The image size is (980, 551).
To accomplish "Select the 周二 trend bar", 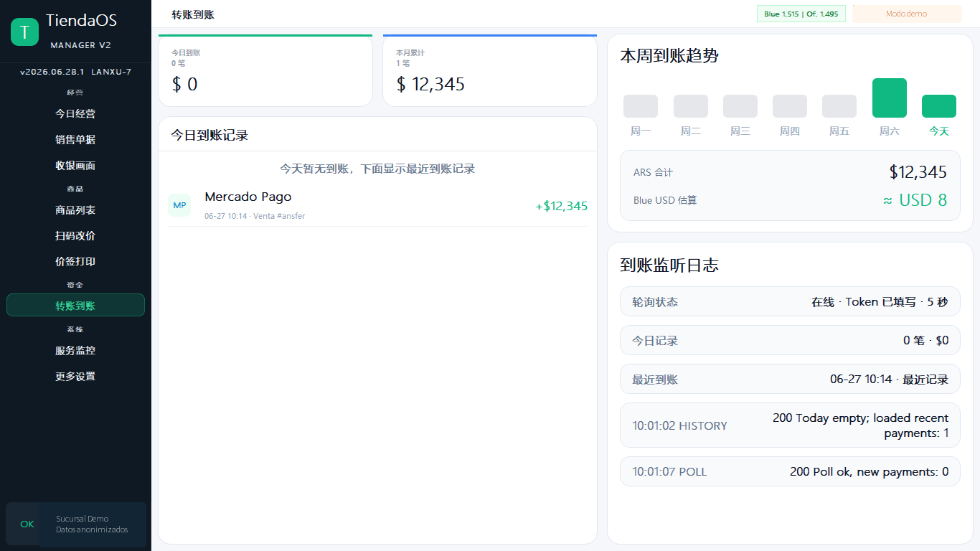I will [x=691, y=106].
